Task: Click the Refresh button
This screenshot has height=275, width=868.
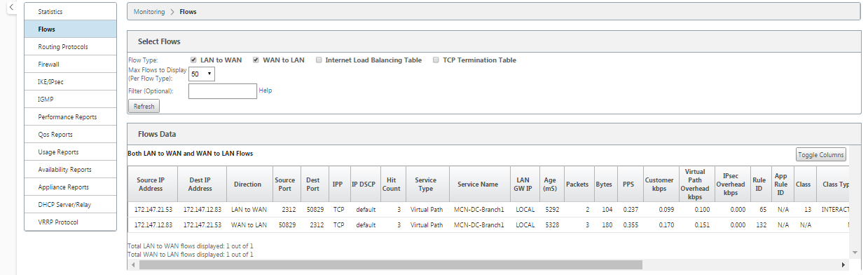Action: click(x=144, y=106)
